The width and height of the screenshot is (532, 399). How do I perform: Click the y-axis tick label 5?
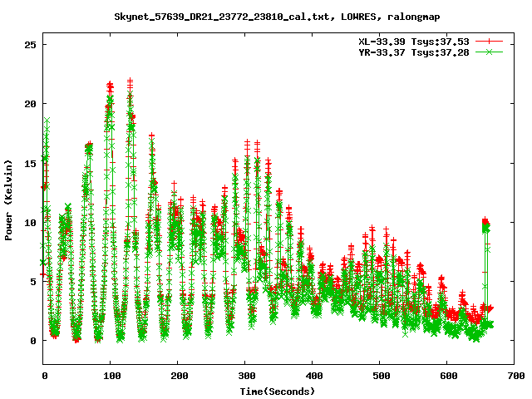33,282
